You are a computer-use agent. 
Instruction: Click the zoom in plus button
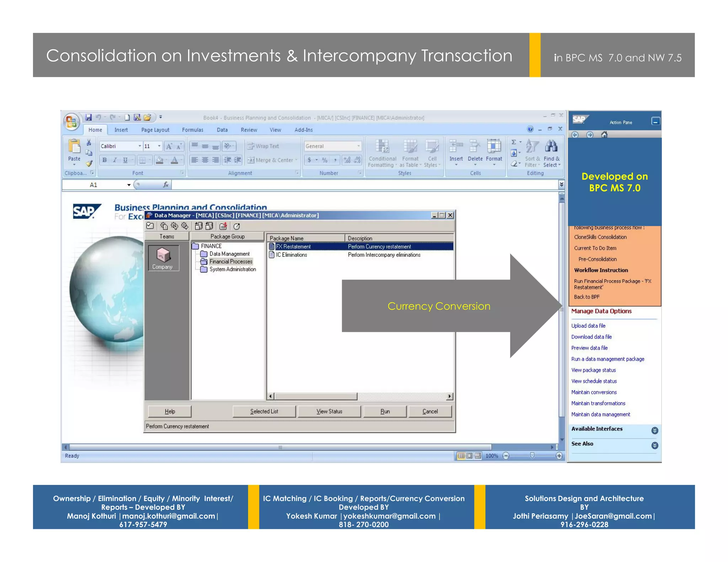(x=559, y=456)
